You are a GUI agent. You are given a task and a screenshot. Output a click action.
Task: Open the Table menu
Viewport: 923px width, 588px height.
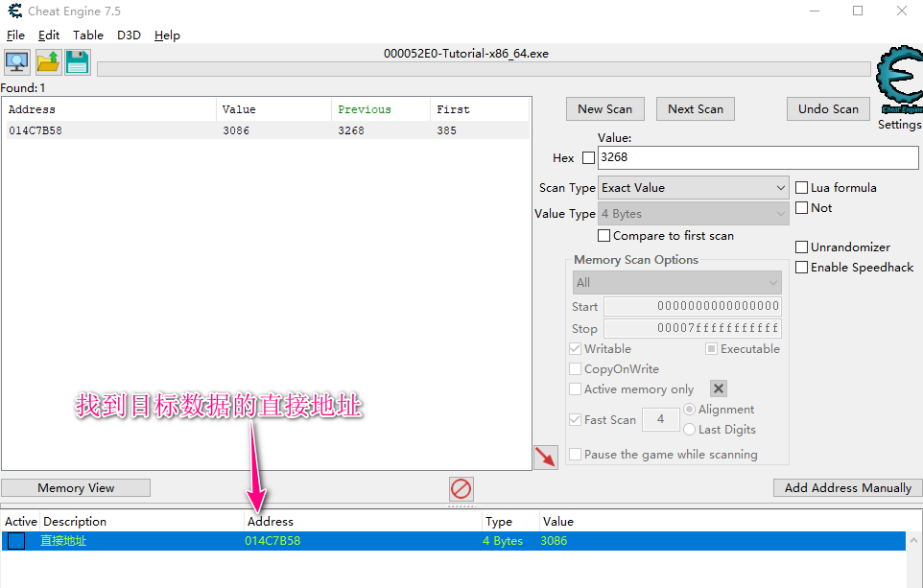[88, 35]
